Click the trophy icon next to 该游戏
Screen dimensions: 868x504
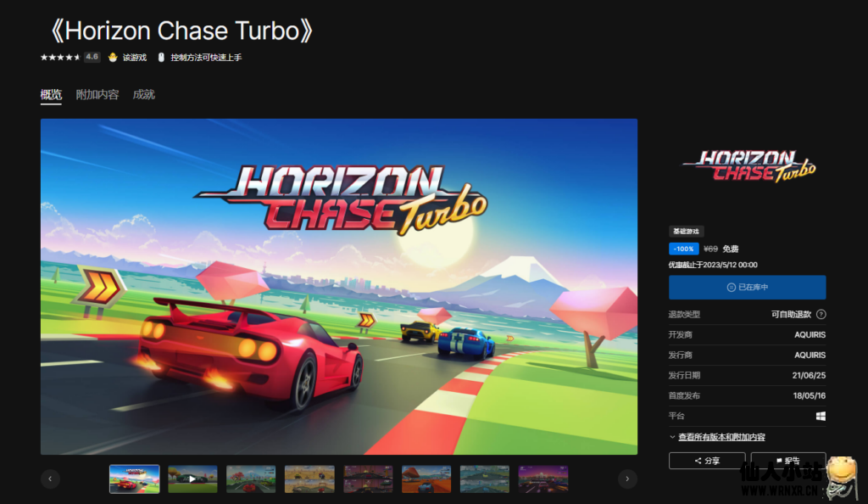(113, 57)
